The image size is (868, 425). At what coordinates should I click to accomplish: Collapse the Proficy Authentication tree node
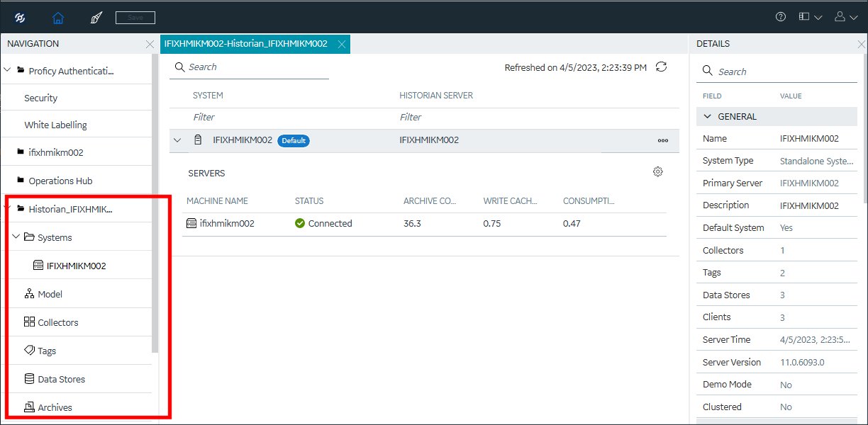(x=8, y=70)
